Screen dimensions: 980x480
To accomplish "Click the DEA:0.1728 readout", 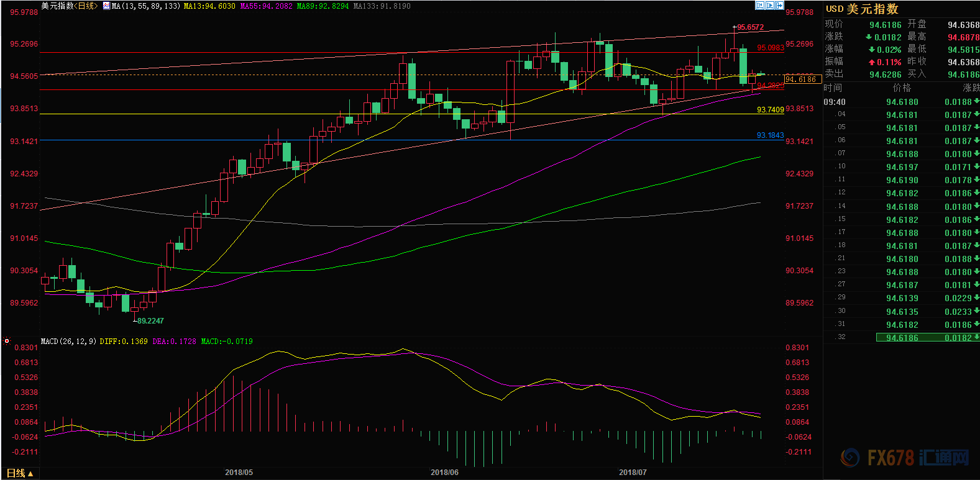I will point(174,341).
